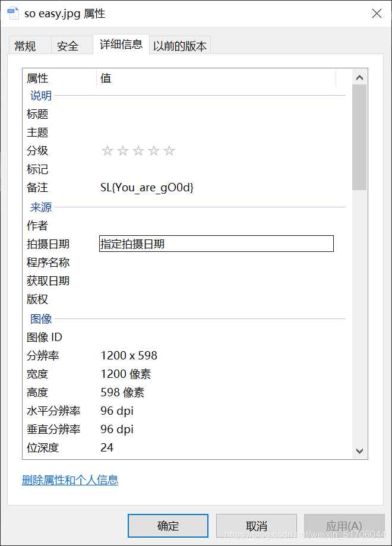The width and height of the screenshot is (392, 546).
Task: Confirm with the 确定 button
Action: pos(168,525)
